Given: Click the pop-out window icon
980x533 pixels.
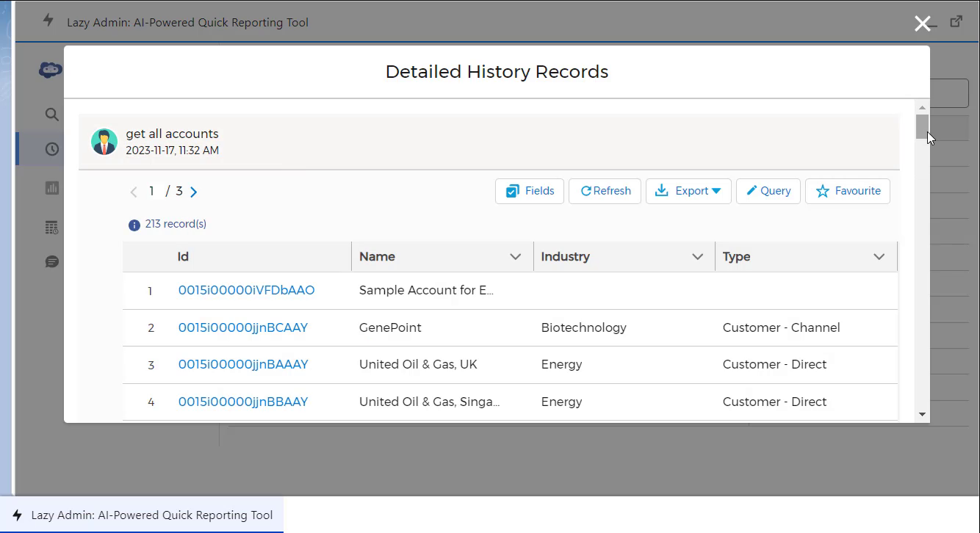Looking at the screenshot, I should pos(956,22).
